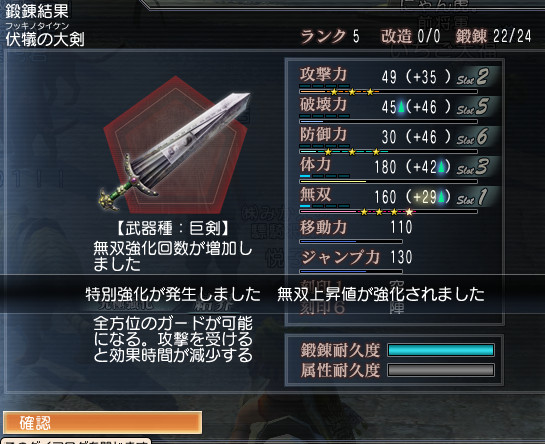
Task: Click the 鍛錬耐久度 cyan durability bar
Action: [x=441, y=350]
